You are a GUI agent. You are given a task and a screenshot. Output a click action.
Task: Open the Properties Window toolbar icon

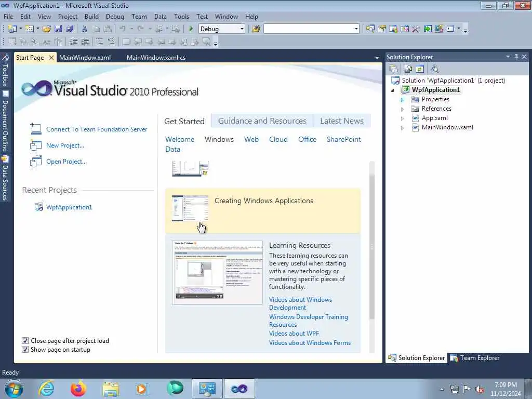pyautogui.click(x=382, y=29)
